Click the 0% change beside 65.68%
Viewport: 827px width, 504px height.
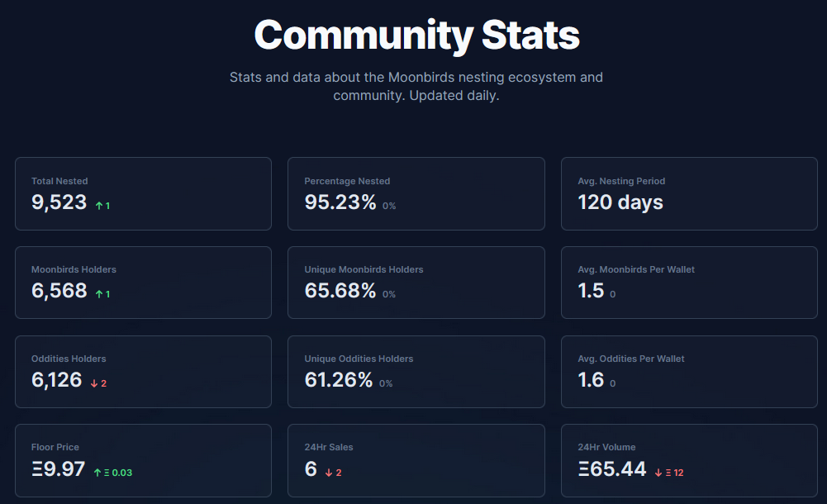pos(389,295)
